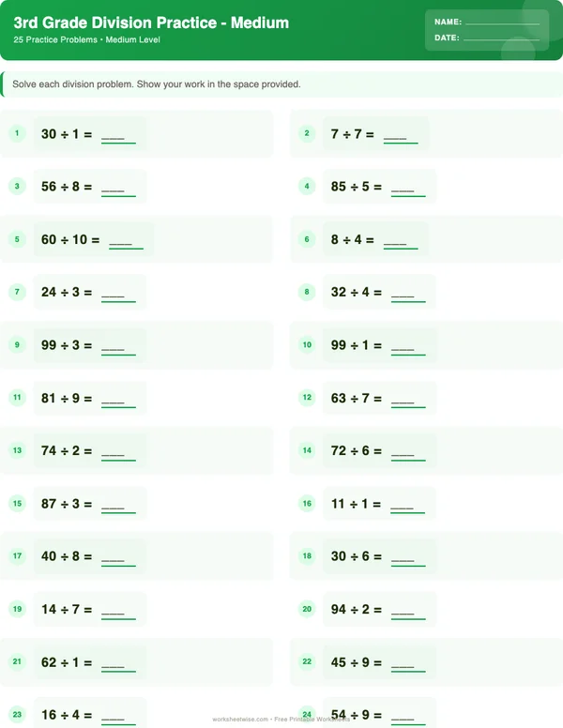Select the answer line for 72 ÷ 6
The height and width of the screenshot is (728, 563).
tap(408, 451)
